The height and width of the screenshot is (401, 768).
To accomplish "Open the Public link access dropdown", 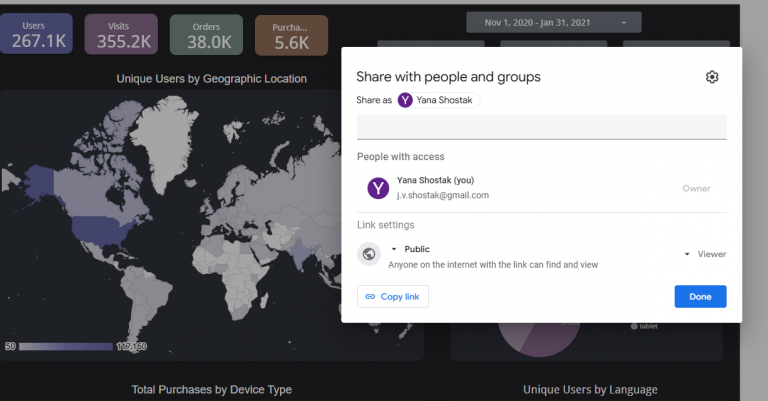I will click(410, 249).
